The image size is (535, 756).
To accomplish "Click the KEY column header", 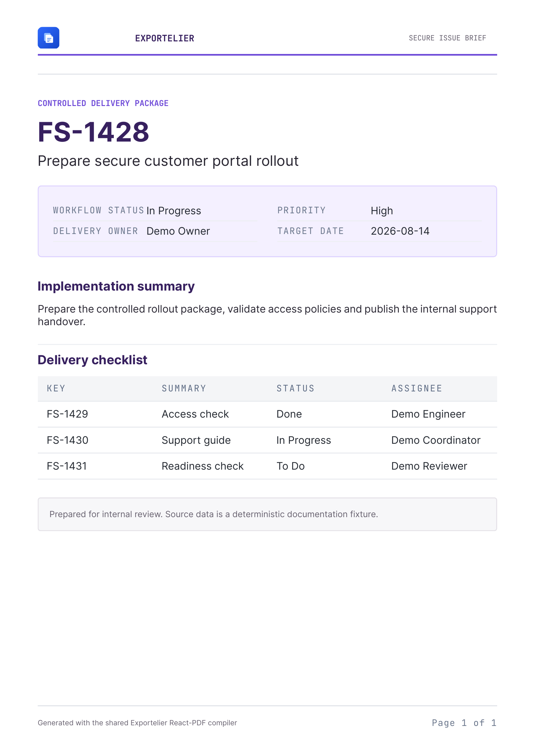I will point(56,389).
